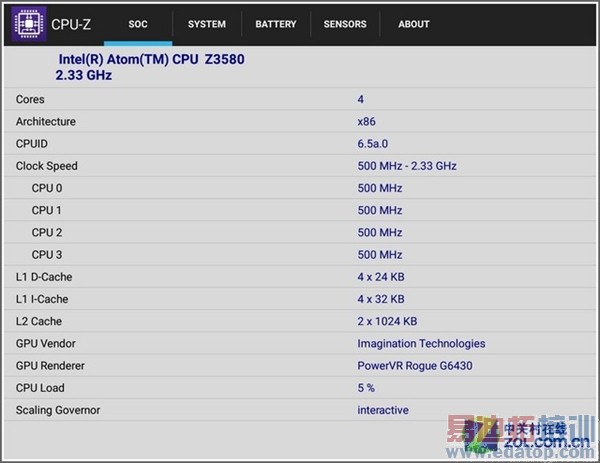The height and width of the screenshot is (463, 600).
Task: Click the PowerVR Rogue G6430 value
Action: coord(415,366)
